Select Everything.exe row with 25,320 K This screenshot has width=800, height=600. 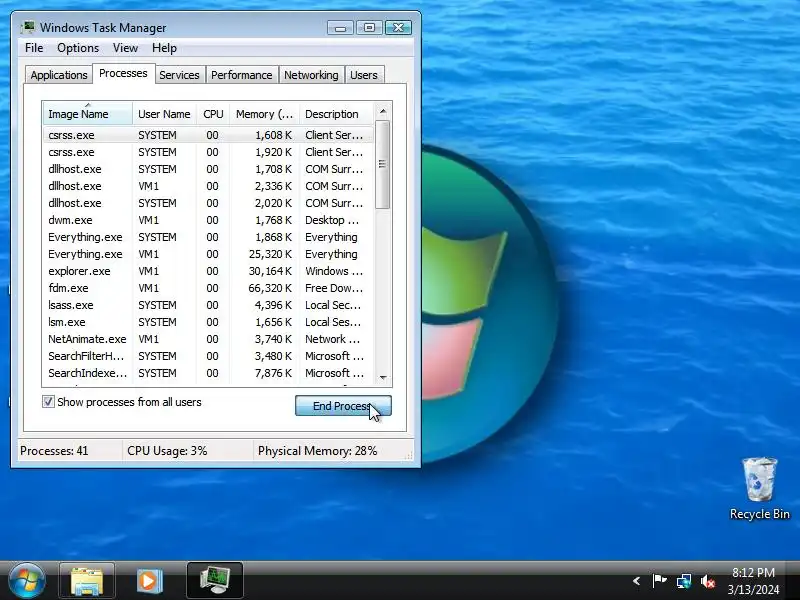point(208,254)
